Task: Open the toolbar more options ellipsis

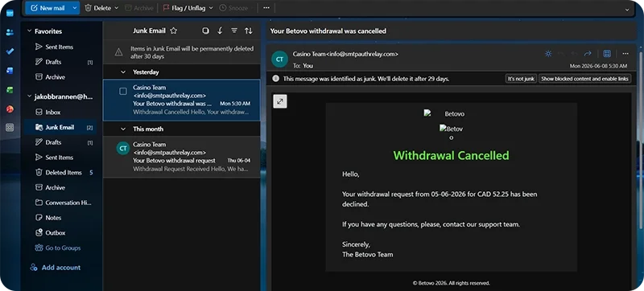Action: (x=266, y=8)
